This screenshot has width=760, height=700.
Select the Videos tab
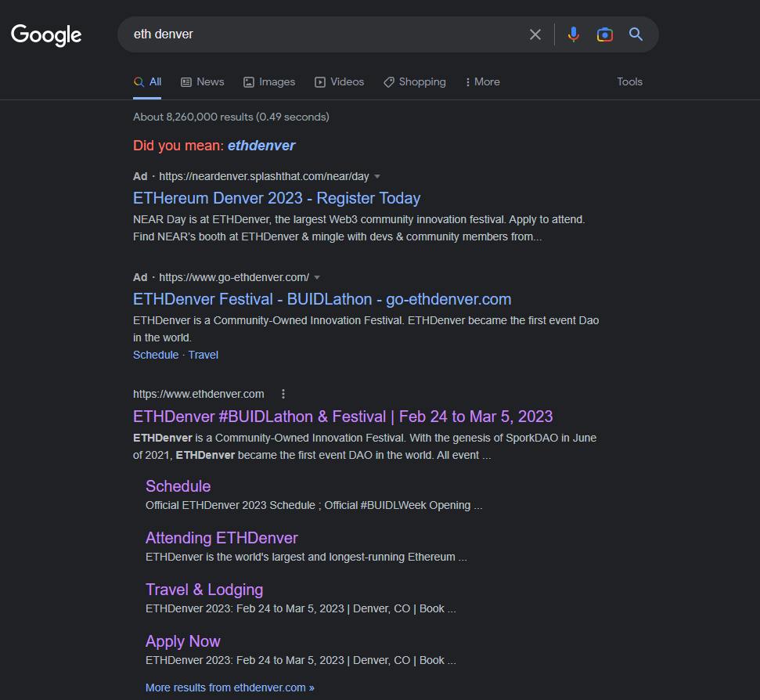[340, 81]
